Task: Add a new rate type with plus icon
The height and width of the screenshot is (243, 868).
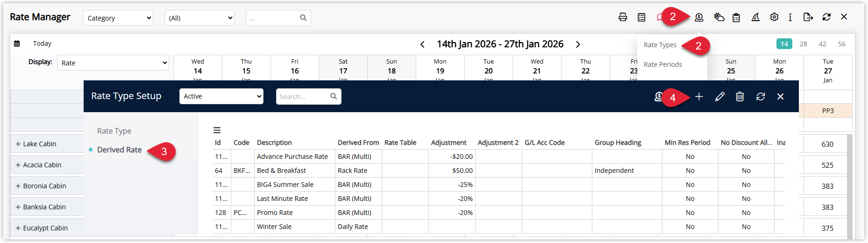Action: coord(699,97)
